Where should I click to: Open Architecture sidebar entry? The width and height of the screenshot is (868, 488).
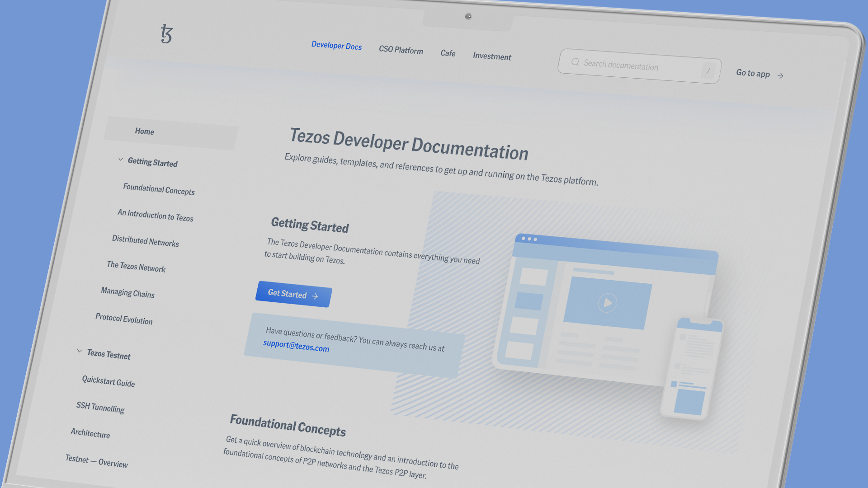tap(90, 433)
